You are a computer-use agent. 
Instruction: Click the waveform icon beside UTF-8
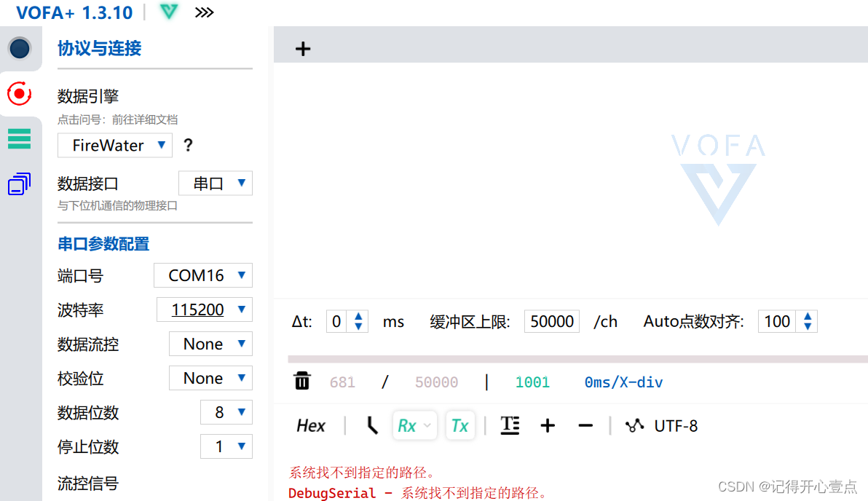634,425
